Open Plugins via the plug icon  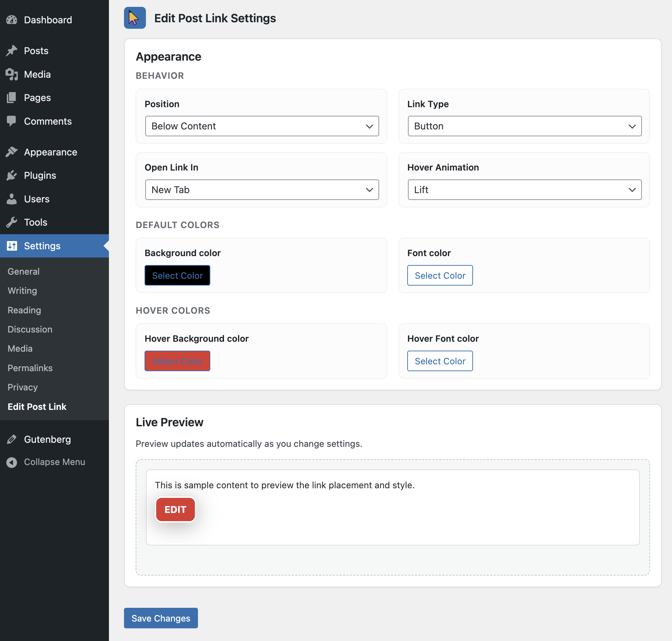click(12, 175)
